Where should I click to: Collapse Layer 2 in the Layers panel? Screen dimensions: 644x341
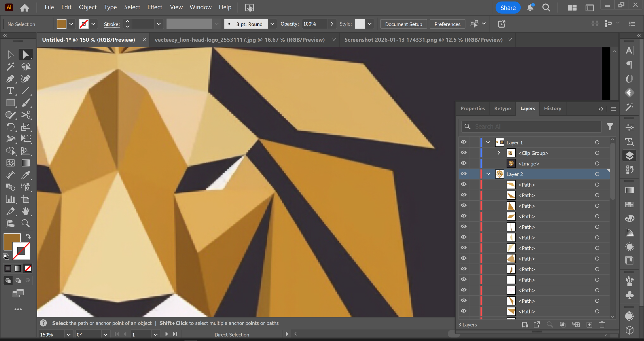488,174
